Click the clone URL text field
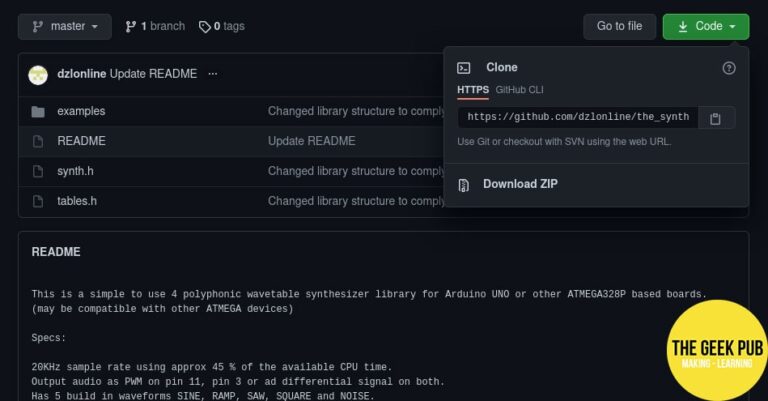Screen dimensions: 768x401 click(x=577, y=118)
